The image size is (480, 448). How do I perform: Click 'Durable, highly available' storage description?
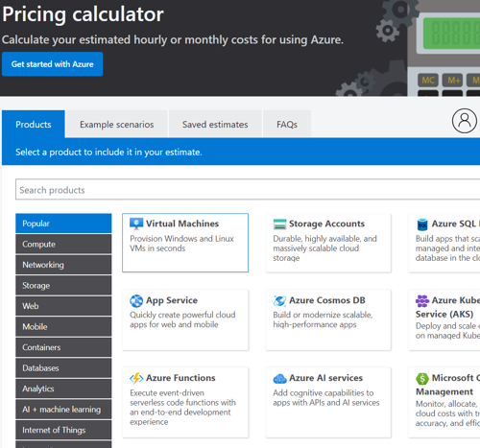324,248
